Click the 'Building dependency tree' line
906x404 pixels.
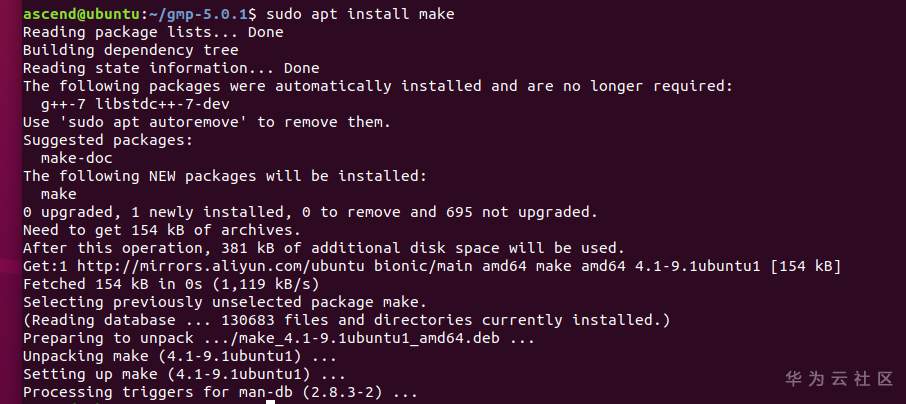pos(130,50)
